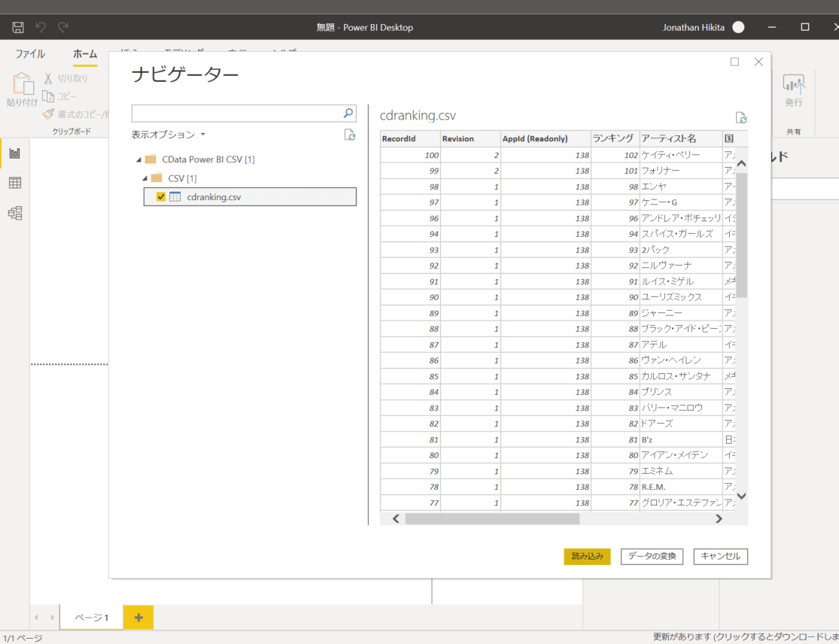Click the update available status bar message
This screenshot has width=839, height=644.
coord(746,637)
